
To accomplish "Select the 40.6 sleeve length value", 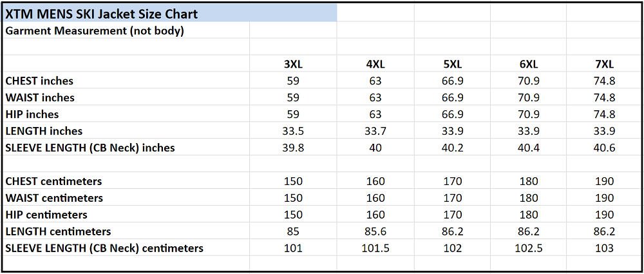I will click(605, 148).
